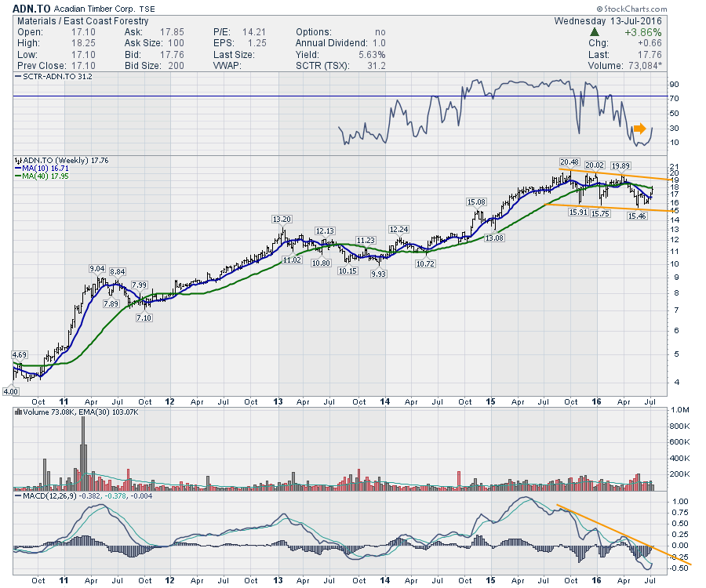706x588 pixels.
Task: Click the Ask 17.85 value
Action: click(172, 32)
